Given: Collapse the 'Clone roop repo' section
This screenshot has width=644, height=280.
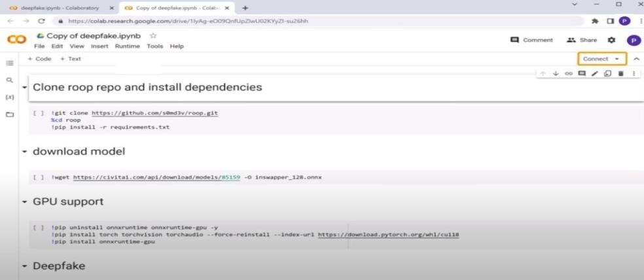Looking at the screenshot, I should click(25, 88).
